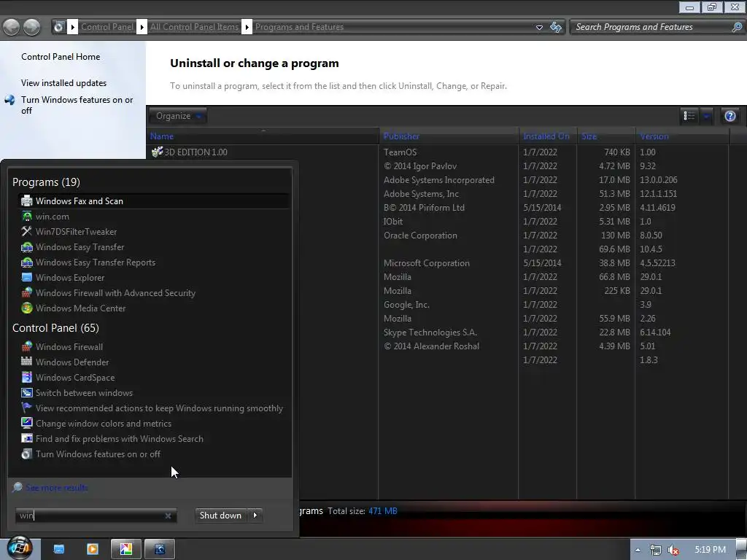The image size is (747, 560).
Task: Click Start orb button on taskbar
Action: 19,548
